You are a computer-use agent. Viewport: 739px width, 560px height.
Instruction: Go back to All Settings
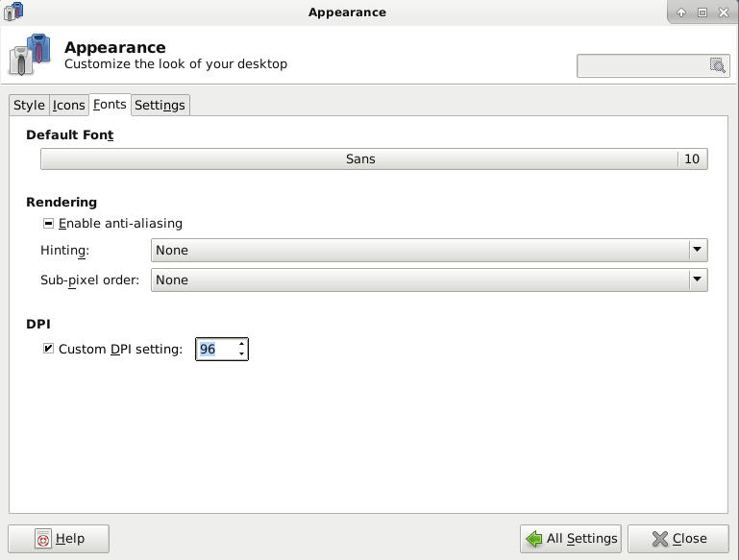571,538
